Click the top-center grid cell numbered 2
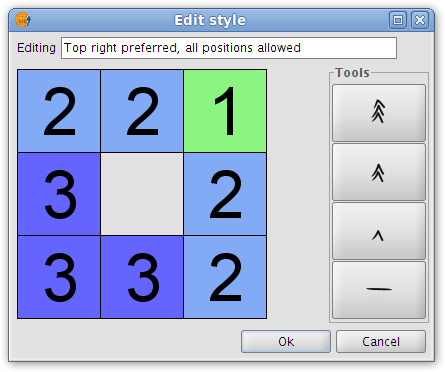Image resolution: width=445 pixels, height=372 pixels. (x=142, y=111)
